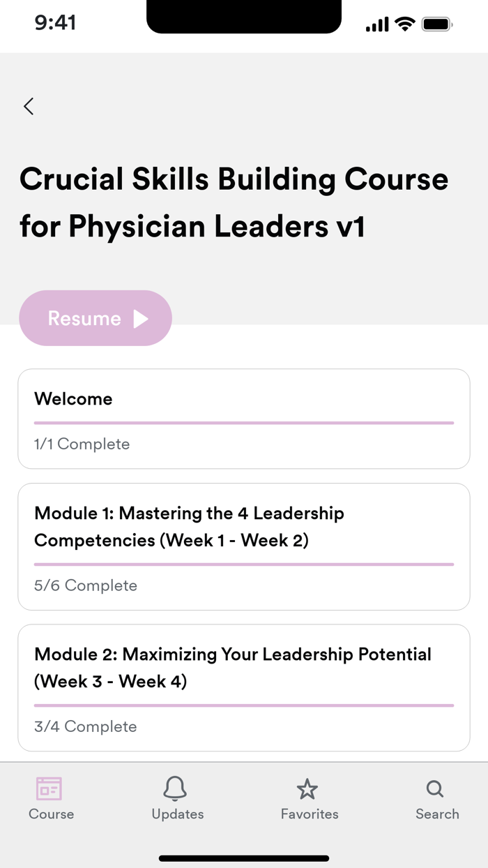The width and height of the screenshot is (488, 868).
Task: Select the Favorites star icon
Action: (x=308, y=789)
